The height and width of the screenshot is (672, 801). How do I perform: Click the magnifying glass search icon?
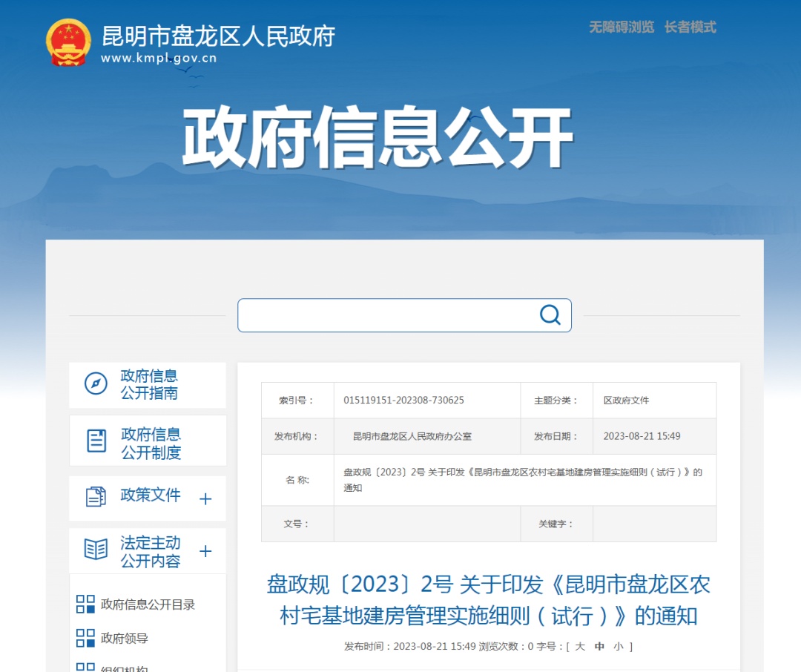pos(550,315)
